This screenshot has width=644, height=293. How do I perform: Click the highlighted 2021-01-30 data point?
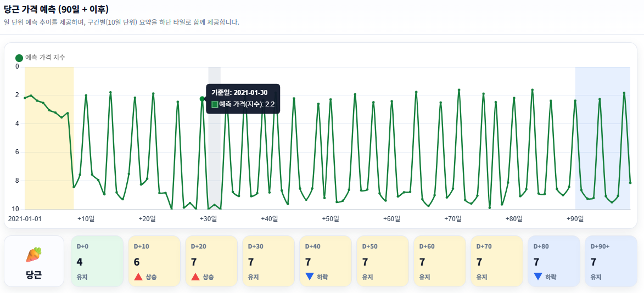(x=202, y=98)
